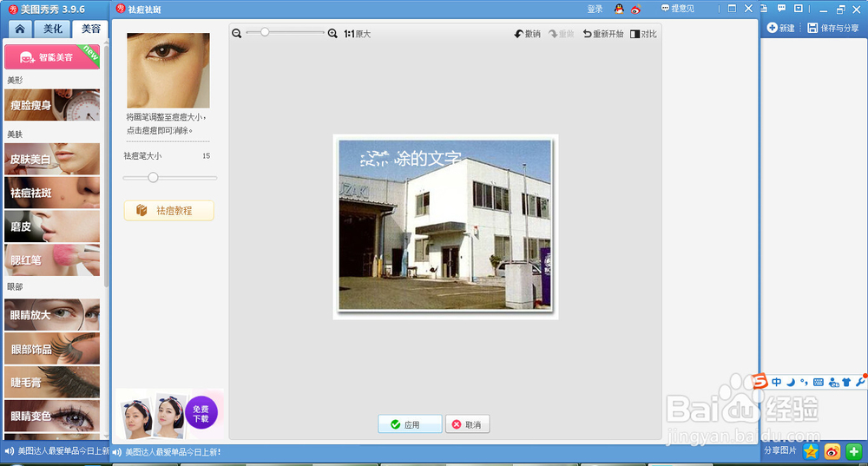Image resolution: width=868 pixels, height=466 pixels.
Task: Select the 磨皮 skin smoothing tool
Action: click(52, 226)
